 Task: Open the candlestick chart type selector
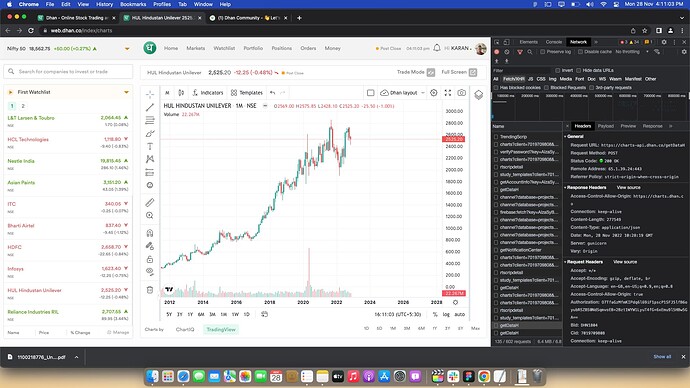click(181, 93)
